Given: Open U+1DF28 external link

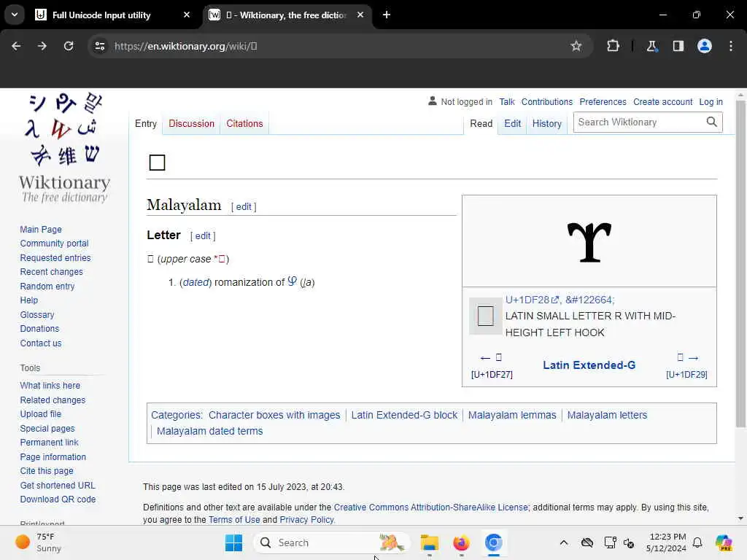Looking at the screenshot, I should [x=532, y=300].
